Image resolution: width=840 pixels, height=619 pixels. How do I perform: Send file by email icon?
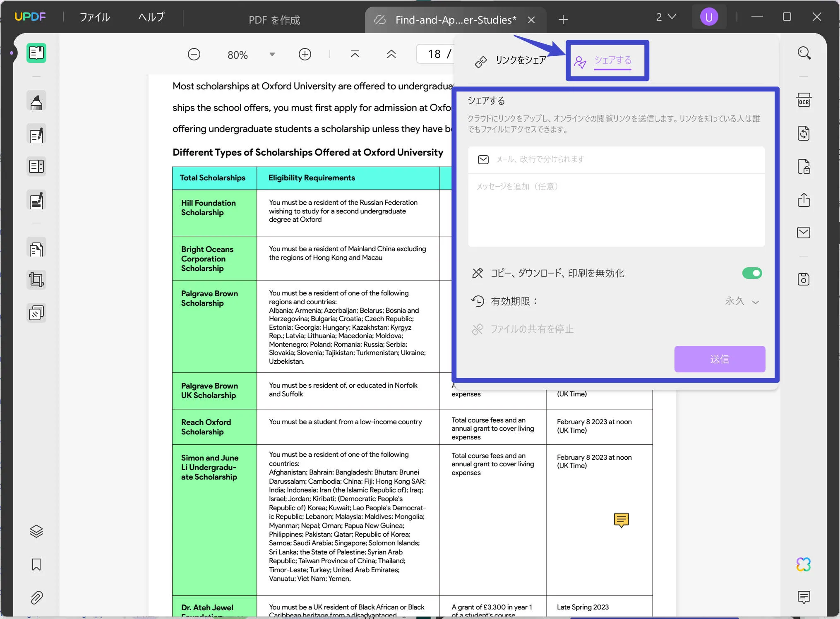(804, 233)
